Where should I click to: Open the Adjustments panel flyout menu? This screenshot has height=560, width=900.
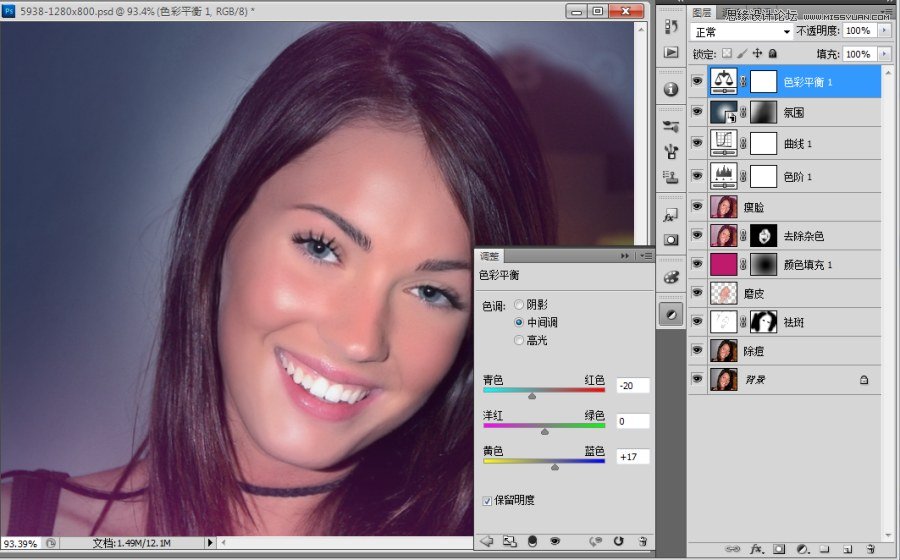click(646, 256)
